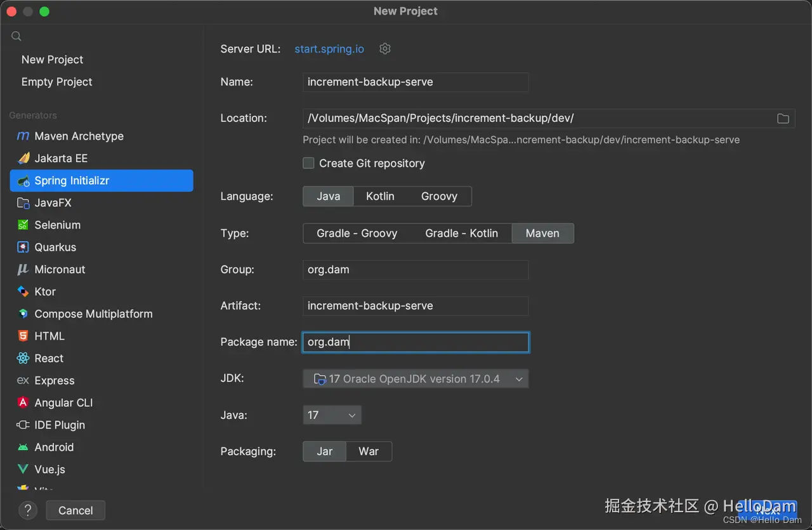Select Groovy as the language
Viewport: 812px width, 530px height.
coord(439,196)
